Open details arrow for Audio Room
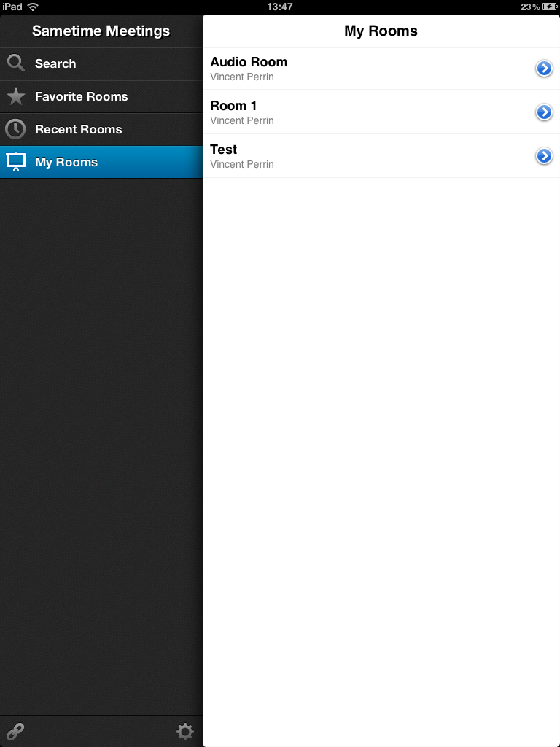 pyautogui.click(x=544, y=69)
